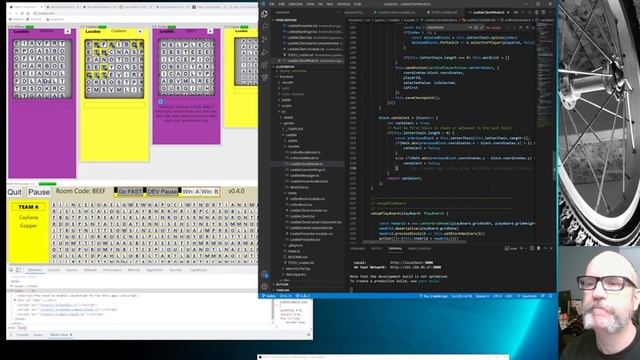Expand the scripts folder in Explorer
The height and width of the screenshot is (360, 640).
coord(287,106)
